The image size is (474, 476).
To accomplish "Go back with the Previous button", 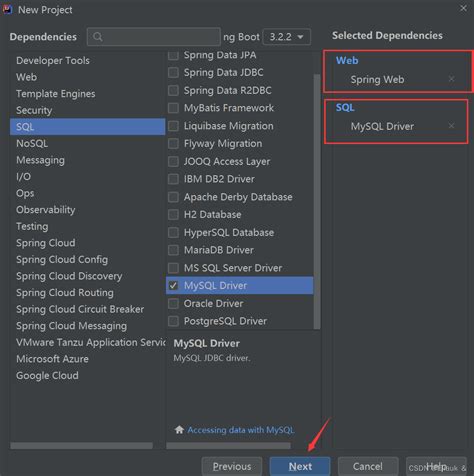I will [x=232, y=466].
